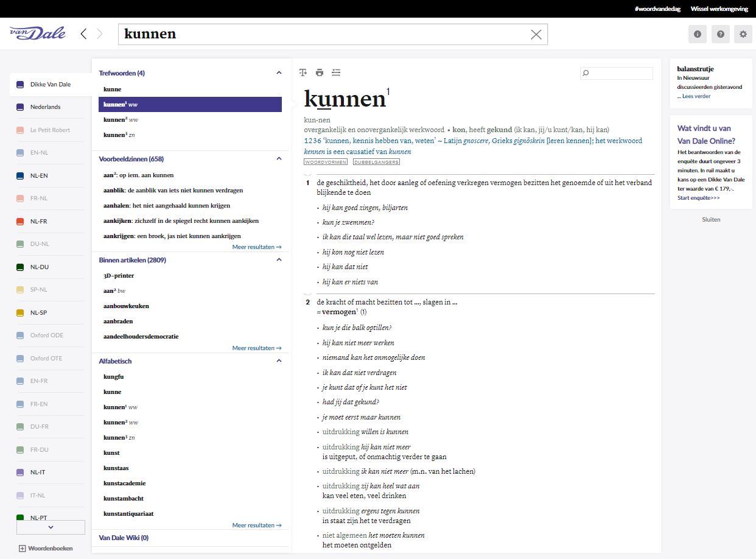This screenshot has height=559, width=756.
Task: Collapse the Trefwoorden section
Action: click(279, 73)
